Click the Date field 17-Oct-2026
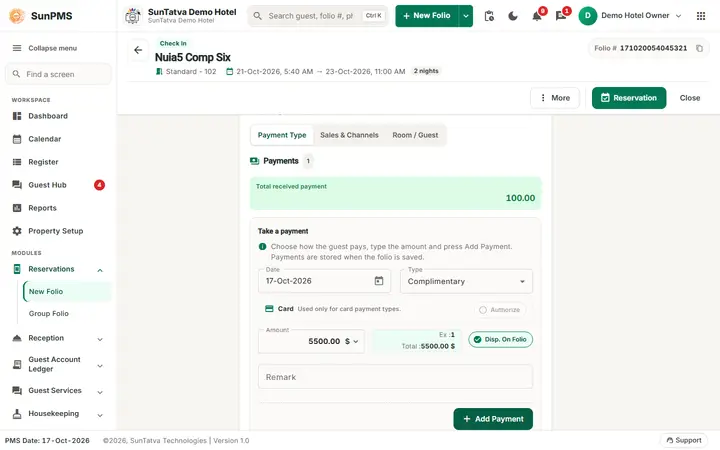The width and height of the screenshot is (720, 450). pos(324,281)
